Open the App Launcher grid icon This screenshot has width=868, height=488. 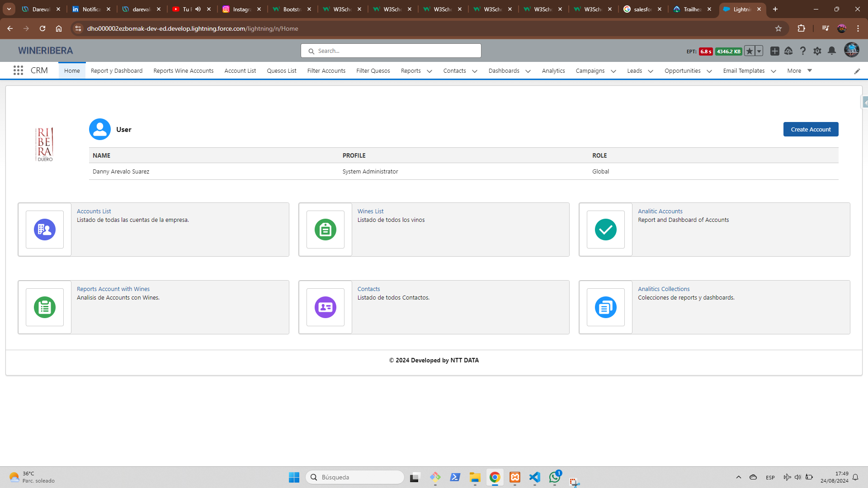(x=18, y=70)
